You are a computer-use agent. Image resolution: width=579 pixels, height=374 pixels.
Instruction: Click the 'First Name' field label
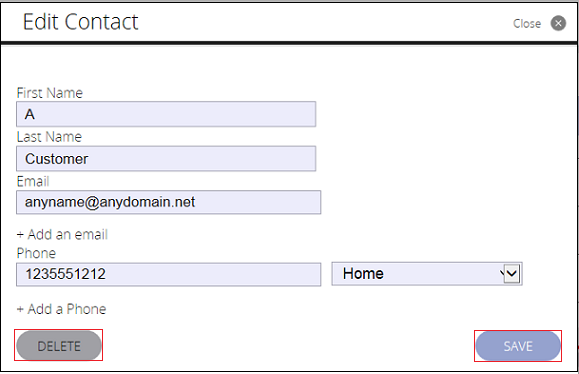[49, 93]
